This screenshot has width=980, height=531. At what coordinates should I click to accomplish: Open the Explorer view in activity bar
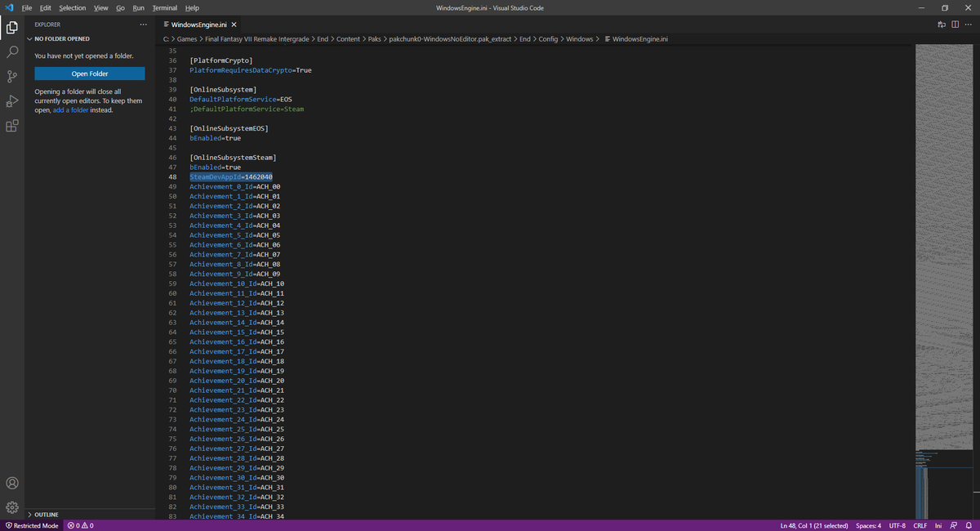(x=12, y=27)
